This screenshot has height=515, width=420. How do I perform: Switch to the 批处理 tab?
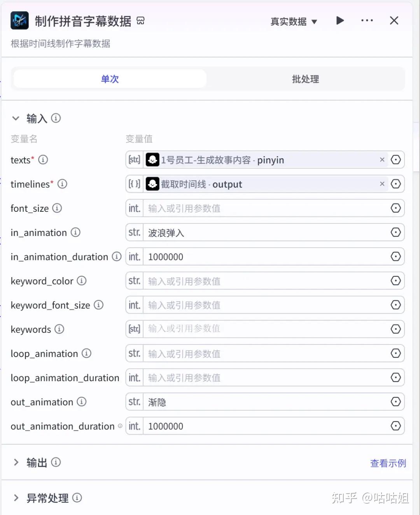pos(305,79)
